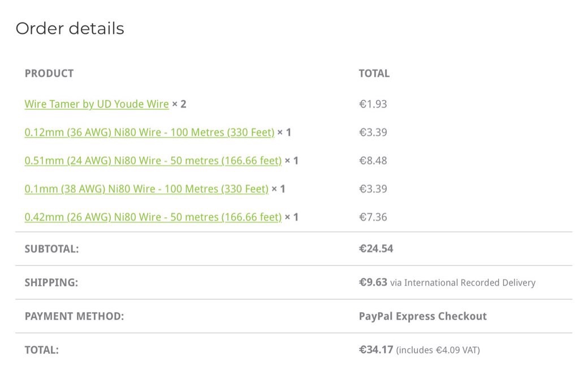Click the €1.93 Wire Tamer price
The height and width of the screenshot is (392, 579).
(x=373, y=104)
